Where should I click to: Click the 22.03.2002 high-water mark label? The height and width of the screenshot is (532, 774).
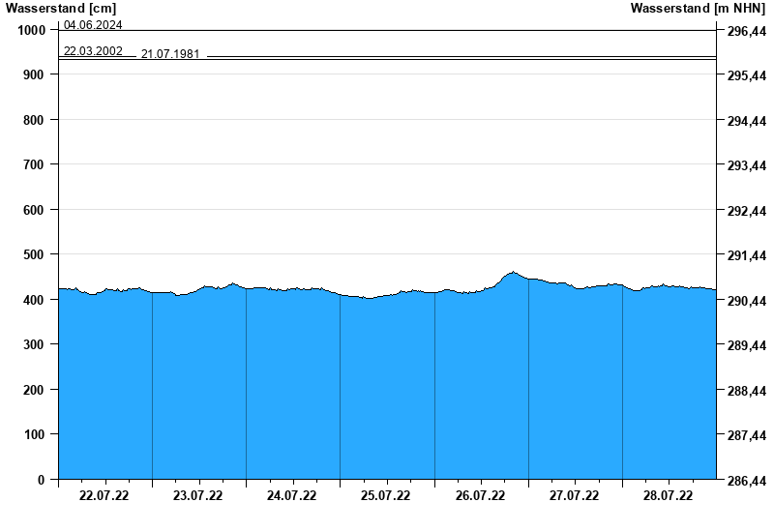click(x=93, y=51)
